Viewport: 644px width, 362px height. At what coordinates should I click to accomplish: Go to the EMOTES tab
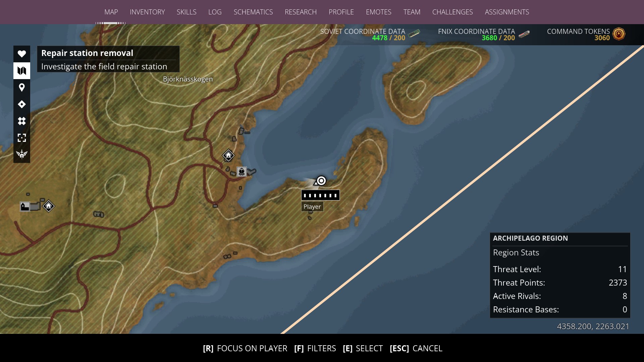[x=378, y=12]
